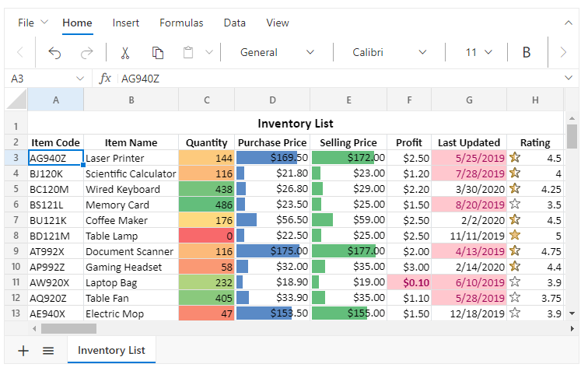Click the Copy icon in the toolbar

[x=158, y=53]
